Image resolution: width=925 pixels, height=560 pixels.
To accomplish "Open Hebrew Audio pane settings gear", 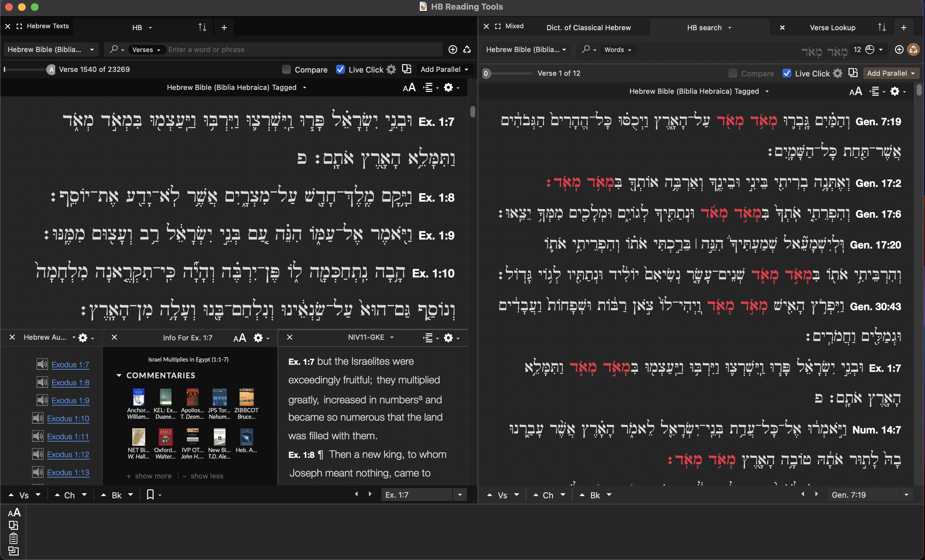I will (83, 338).
